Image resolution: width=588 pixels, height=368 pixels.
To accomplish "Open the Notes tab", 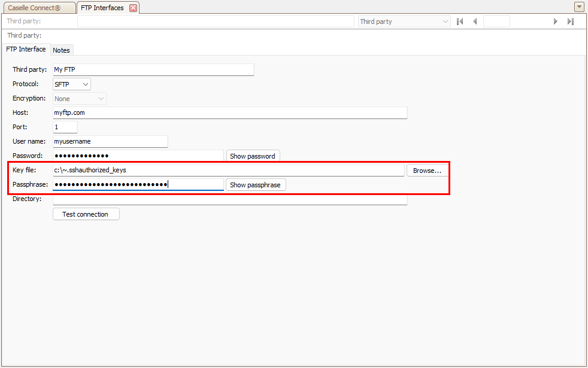I will [x=61, y=50].
